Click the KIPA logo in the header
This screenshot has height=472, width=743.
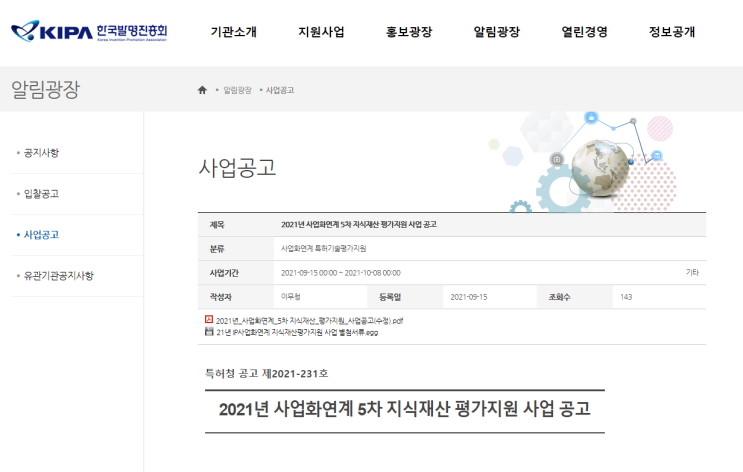pos(89,31)
